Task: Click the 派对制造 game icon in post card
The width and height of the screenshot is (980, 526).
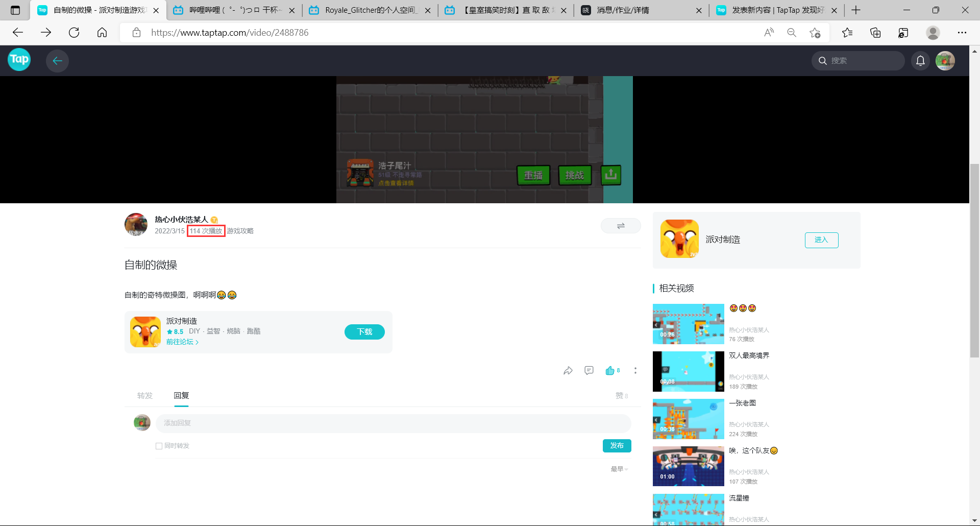Action: [145, 332]
